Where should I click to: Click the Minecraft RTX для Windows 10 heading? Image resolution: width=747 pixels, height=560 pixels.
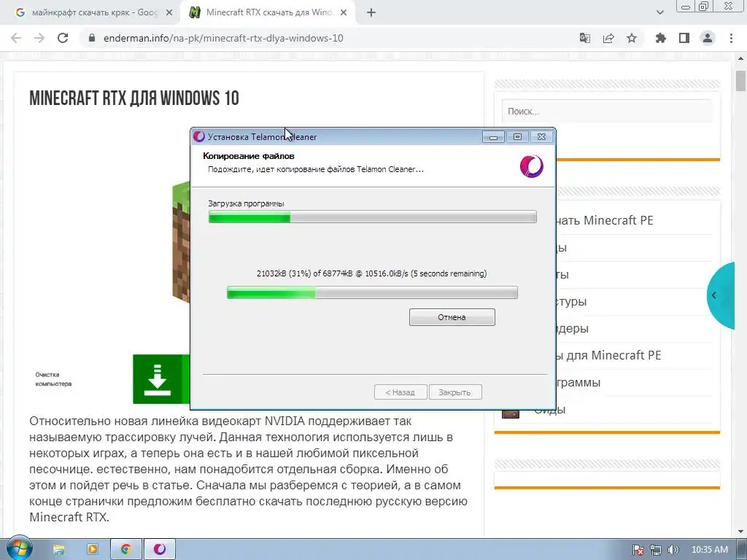point(134,98)
